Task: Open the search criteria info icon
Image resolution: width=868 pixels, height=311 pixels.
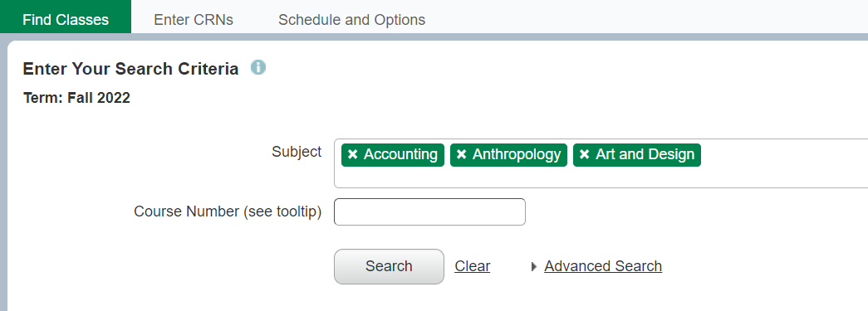Action: tap(258, 67)
